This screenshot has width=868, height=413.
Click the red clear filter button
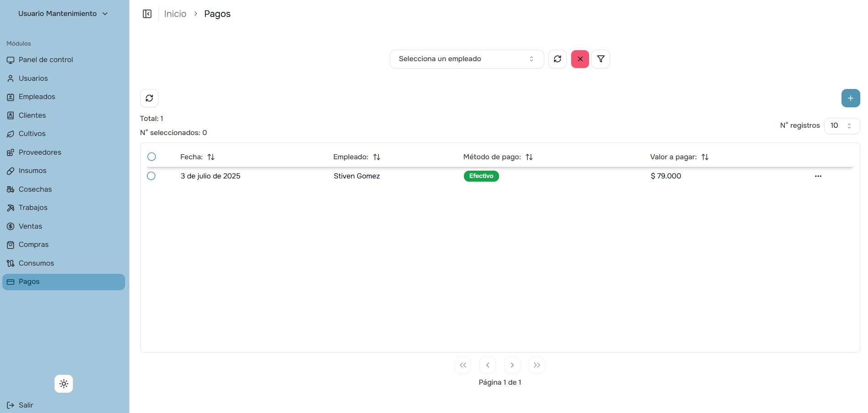pos(580,59)
